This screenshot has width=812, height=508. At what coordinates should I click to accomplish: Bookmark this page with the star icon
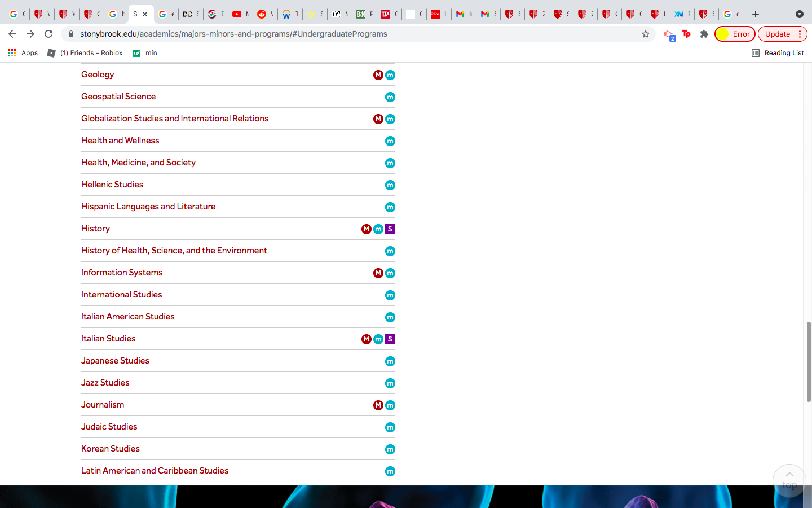tap(646, 34)
